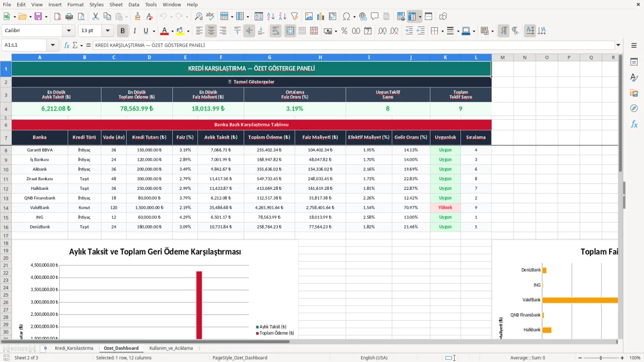Open the Data menu

point(134,4)
